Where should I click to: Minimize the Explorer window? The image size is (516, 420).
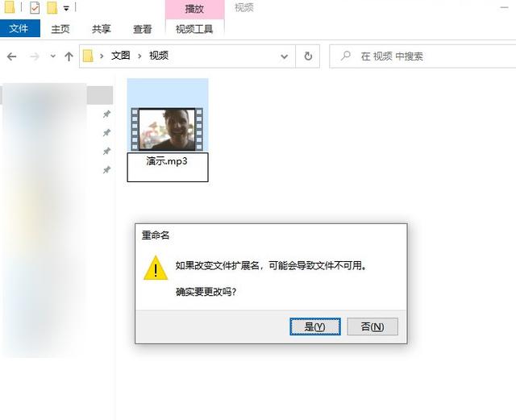tap(504, 7)
